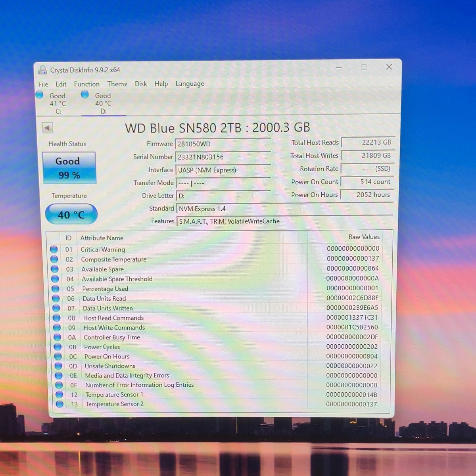Click the Interface field UASP (NVM Express)
The width and height of the screenshot is (476, 476).
tap(223, 170)
